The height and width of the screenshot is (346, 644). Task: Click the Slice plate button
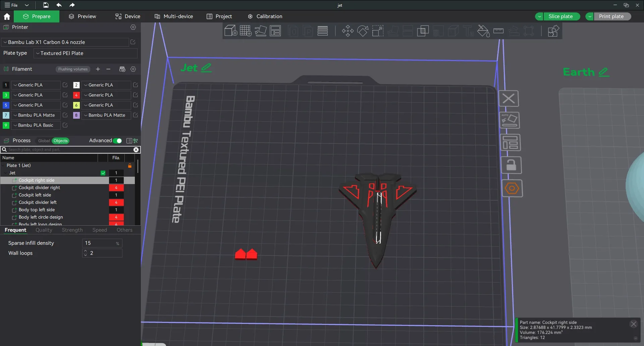561,16
